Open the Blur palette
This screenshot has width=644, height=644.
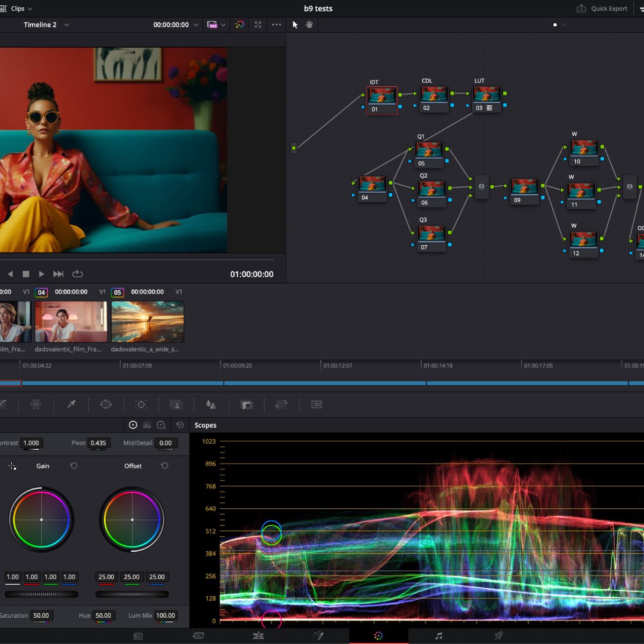tap(211, 405)
